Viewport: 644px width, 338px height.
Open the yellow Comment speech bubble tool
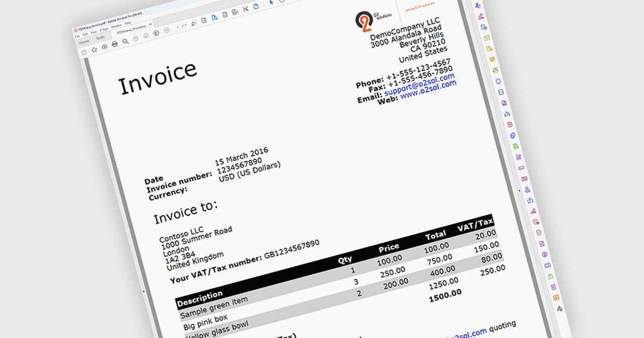click(492, 59)
